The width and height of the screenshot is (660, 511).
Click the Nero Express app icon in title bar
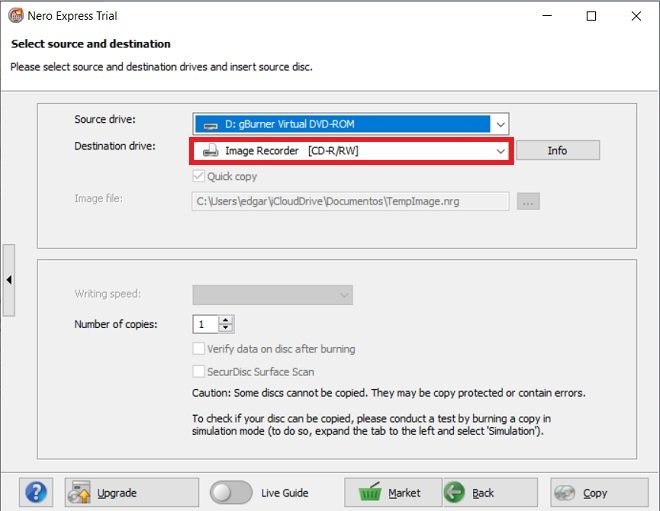tap(16, 16)
